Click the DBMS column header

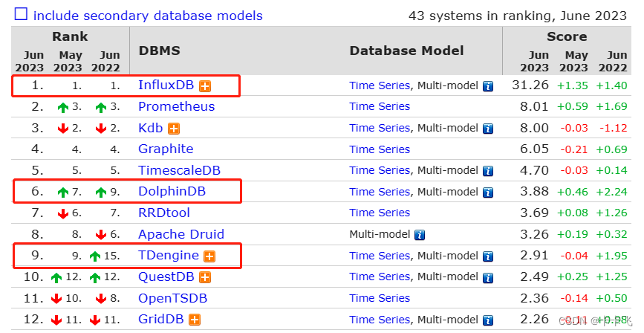160,51
